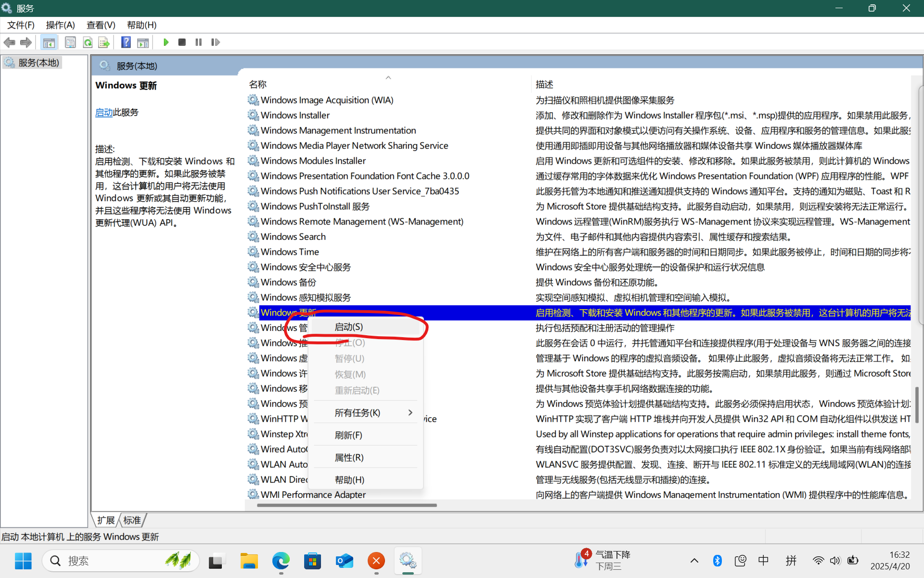
Task: Select 启动(S) in the context menu
Action: coord(349,327)
